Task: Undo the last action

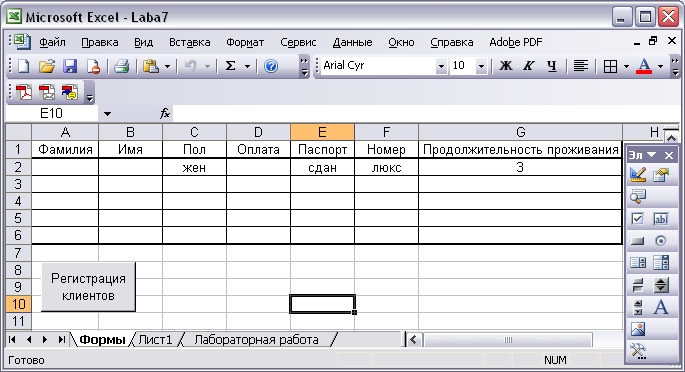Action: (190, 66)
